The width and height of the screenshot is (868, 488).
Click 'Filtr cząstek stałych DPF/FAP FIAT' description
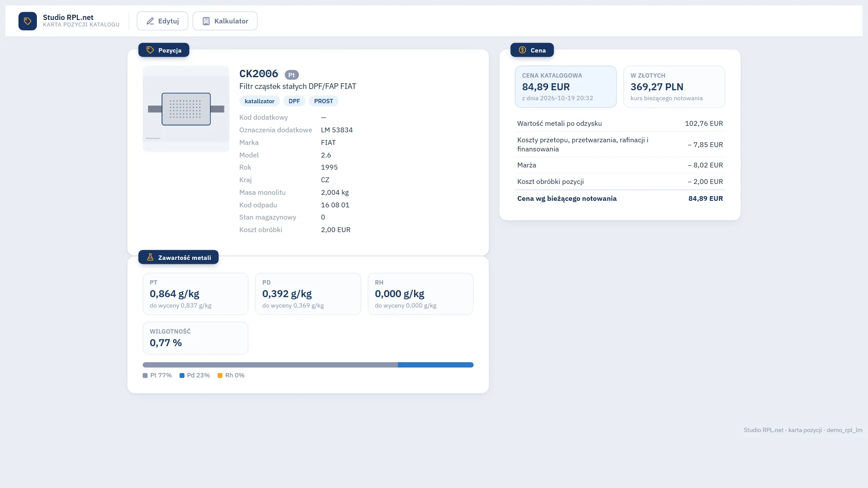(x=298, y=86)
